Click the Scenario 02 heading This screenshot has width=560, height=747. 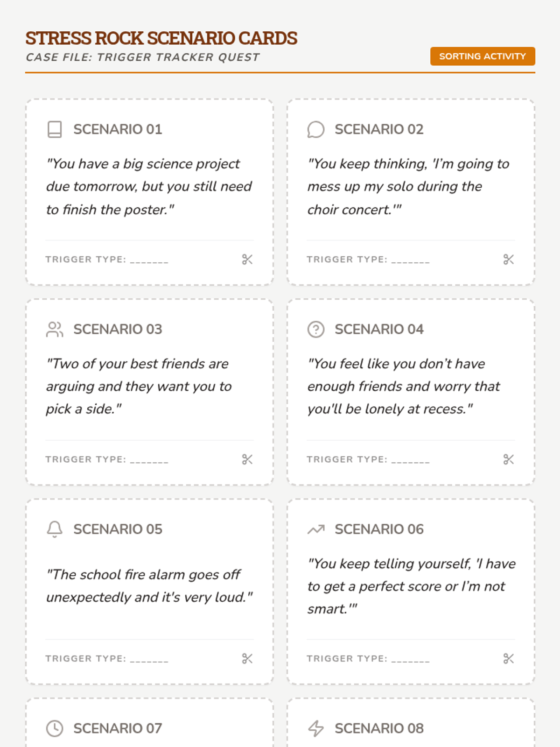coord(379,129)
